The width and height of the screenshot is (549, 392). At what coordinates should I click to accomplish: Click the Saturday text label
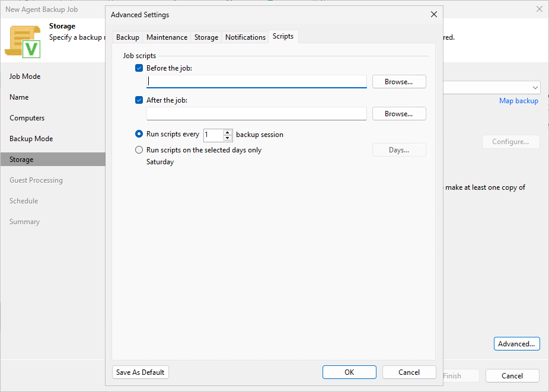[x=160, y=162]
